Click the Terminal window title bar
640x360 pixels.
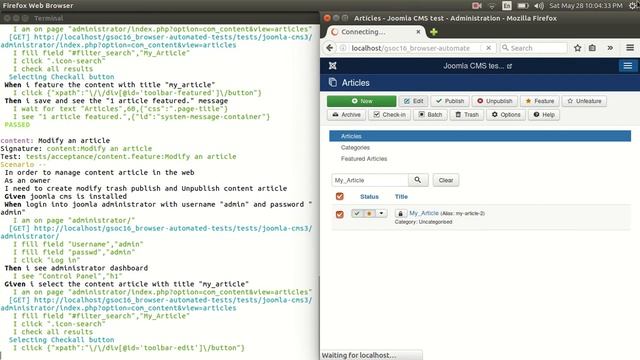(159, 18)
